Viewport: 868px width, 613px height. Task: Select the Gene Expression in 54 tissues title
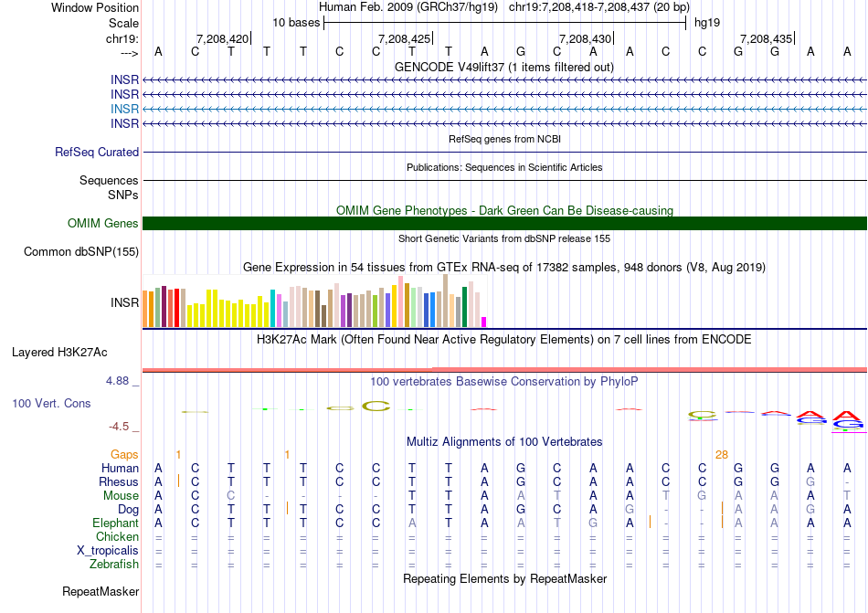click(504, 268)
